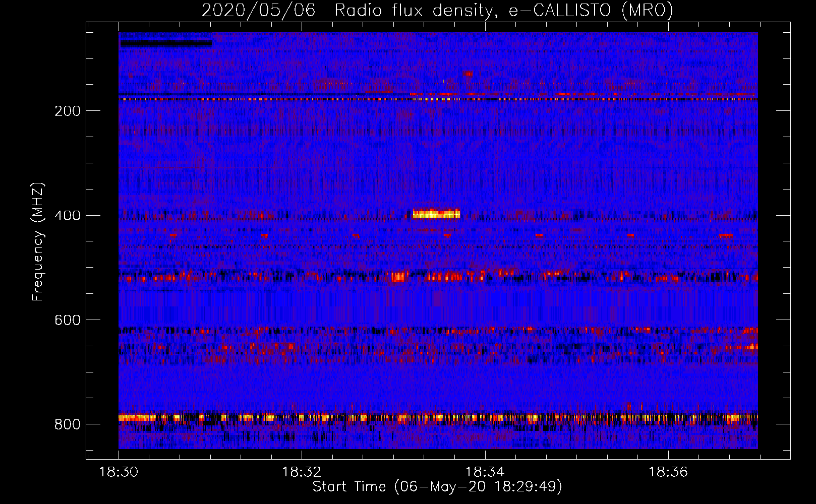Click the 'Frequency (MHZ)' y-axis label
This screenshot has width=816, height=504.
[37, 241]
